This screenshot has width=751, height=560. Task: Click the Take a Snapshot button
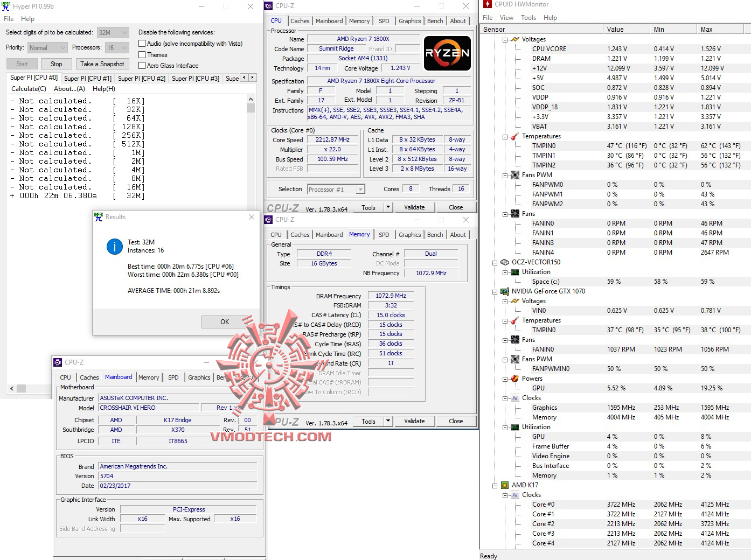[x=102, y=64]
